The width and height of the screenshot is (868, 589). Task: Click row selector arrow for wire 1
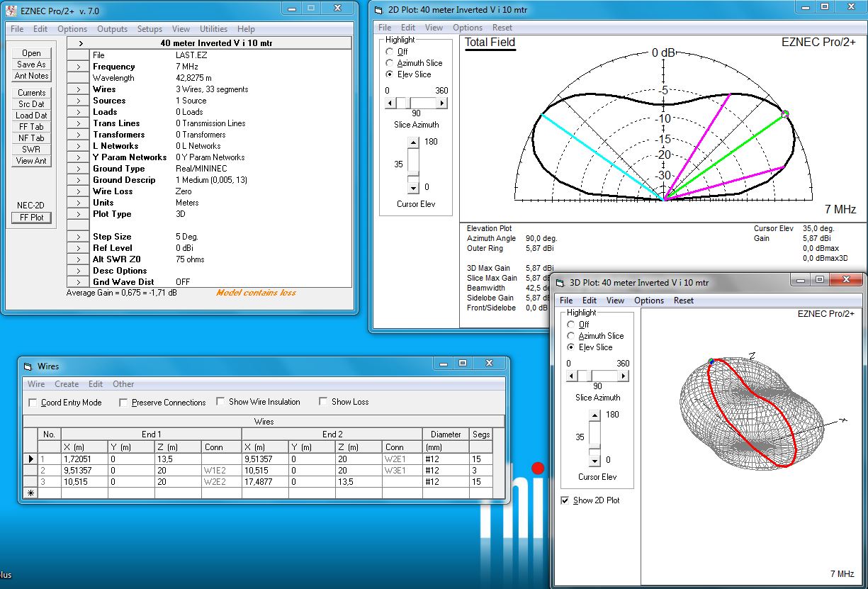(x=30, y=459)
